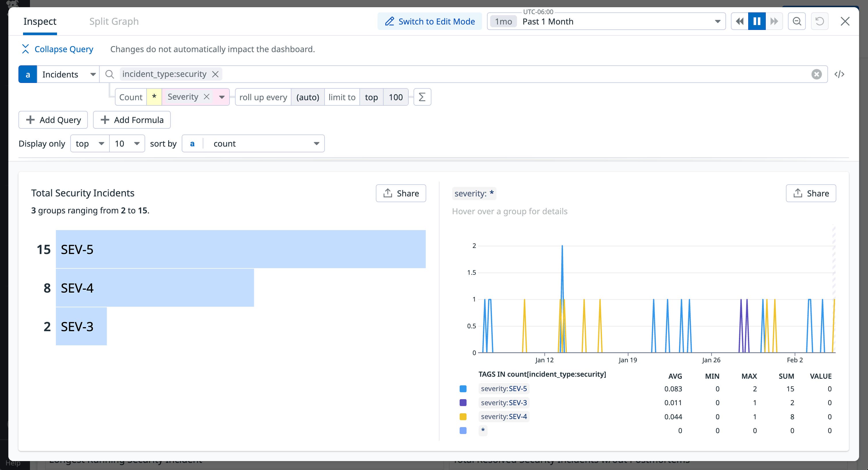Click the code view </> icon

840,74
